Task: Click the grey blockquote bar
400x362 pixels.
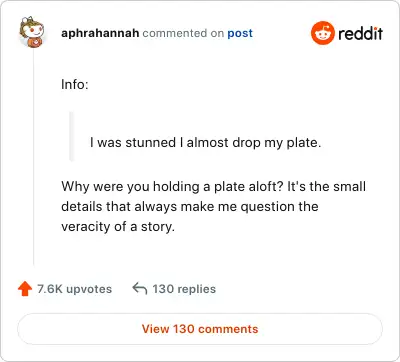Action: click(71, 136)
